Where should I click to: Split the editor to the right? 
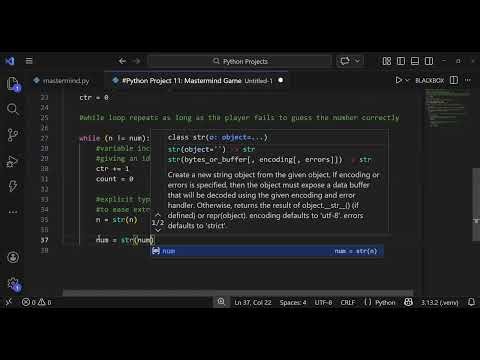pyautogui.click(x=454, y=80)
